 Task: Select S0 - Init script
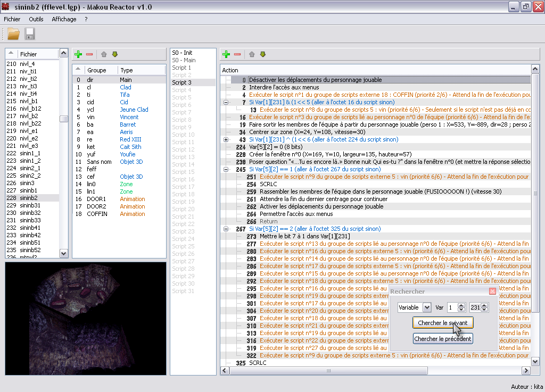pyautogui.click(x=193, y=53)
